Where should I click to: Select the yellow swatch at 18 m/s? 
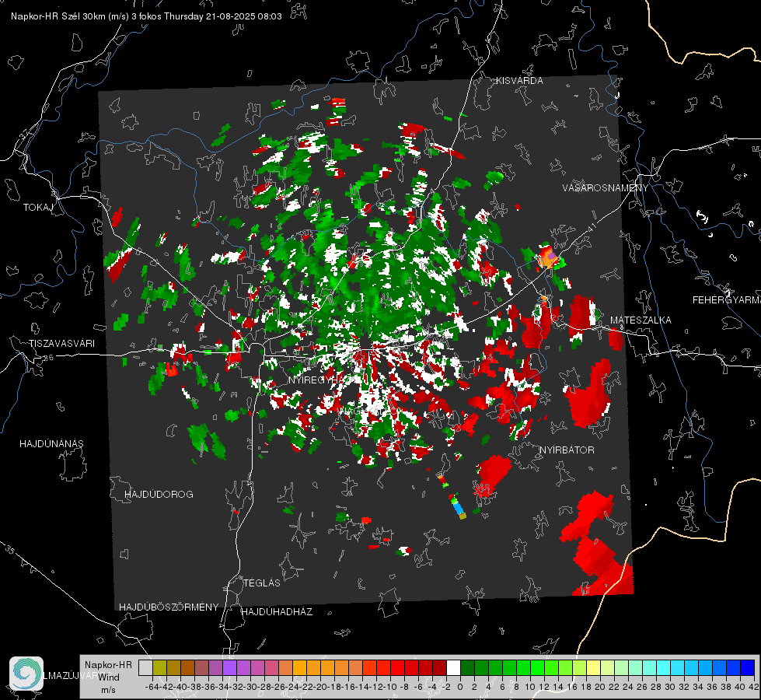tap(594, 667)
